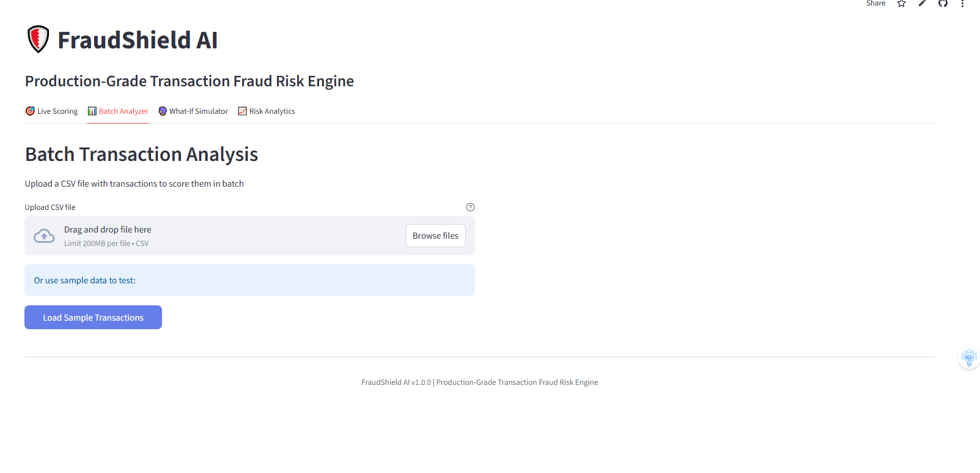Click the cloud upload icon
The width and height of the screenshot is (980, 473).
point(44,236)
